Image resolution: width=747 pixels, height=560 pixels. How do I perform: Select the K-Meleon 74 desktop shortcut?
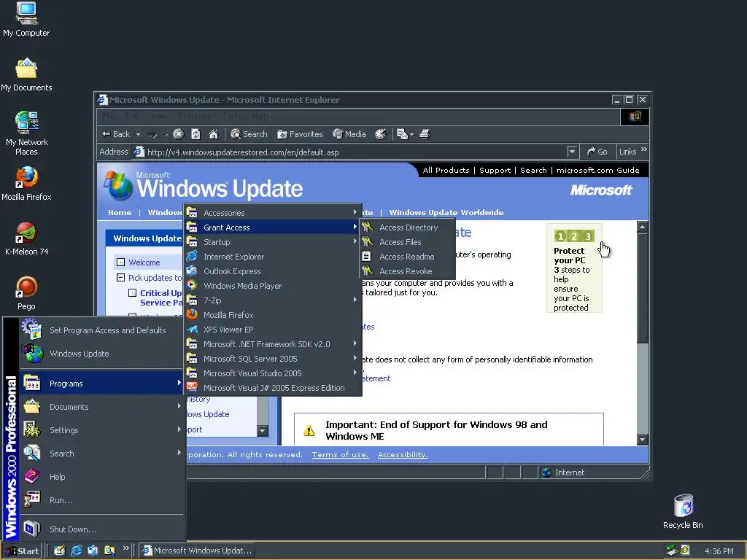pyautogui.click(x=26, y=238)
